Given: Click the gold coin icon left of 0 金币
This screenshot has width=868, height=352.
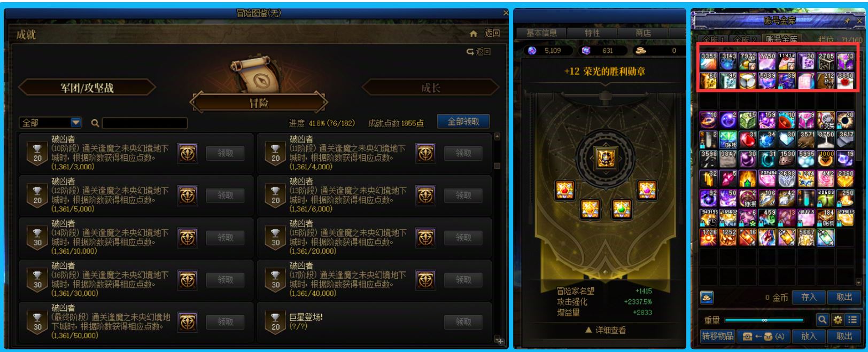Looking at the screenshot, I should [707, 298].
